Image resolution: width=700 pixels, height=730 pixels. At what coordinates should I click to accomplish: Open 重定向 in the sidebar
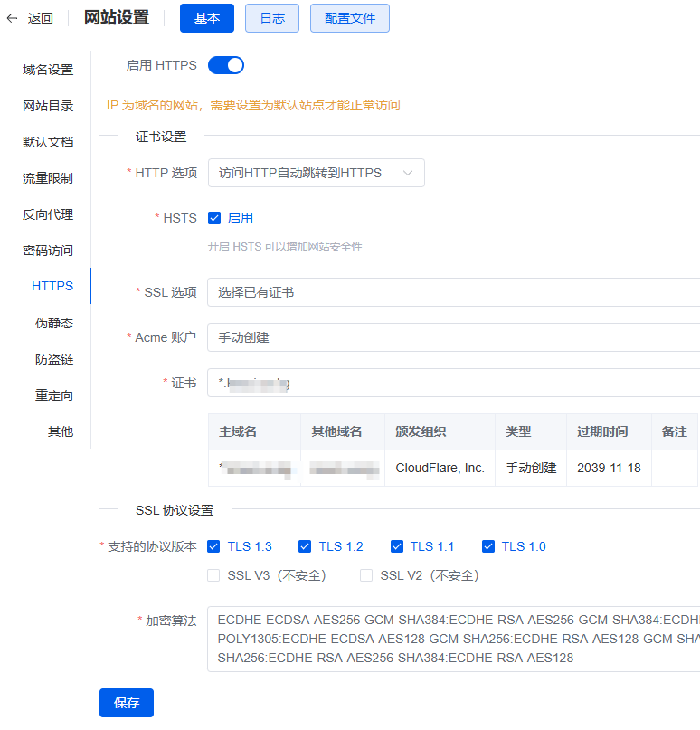coord(54,395)
